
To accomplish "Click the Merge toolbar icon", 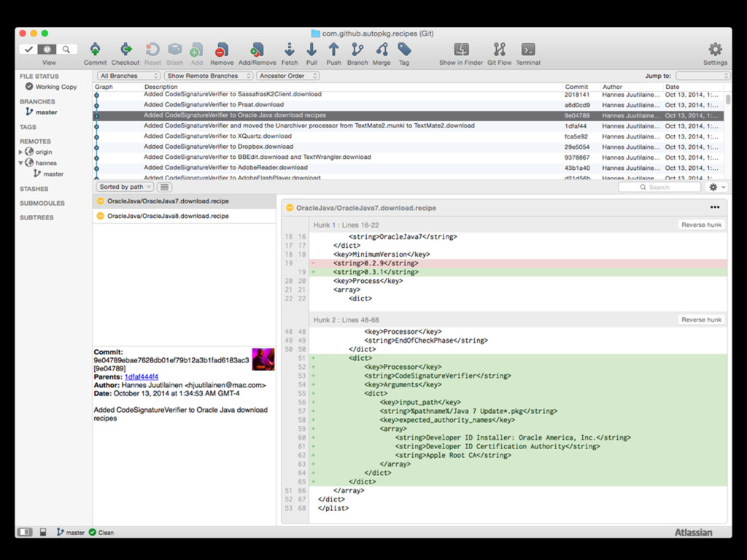I will pos(382,50).
